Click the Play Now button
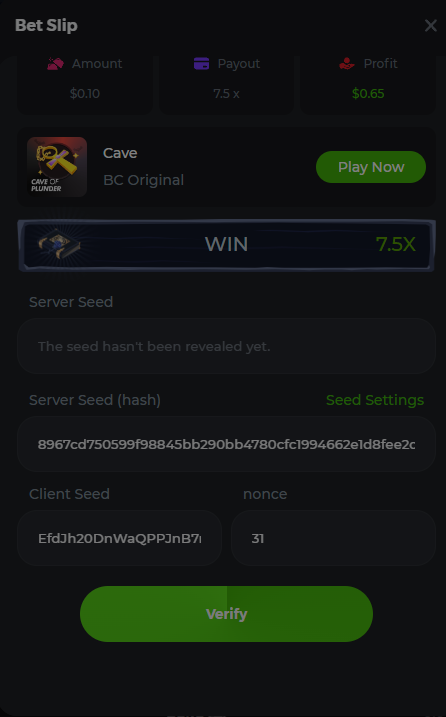The image size is (446, 717). [371, 167]
